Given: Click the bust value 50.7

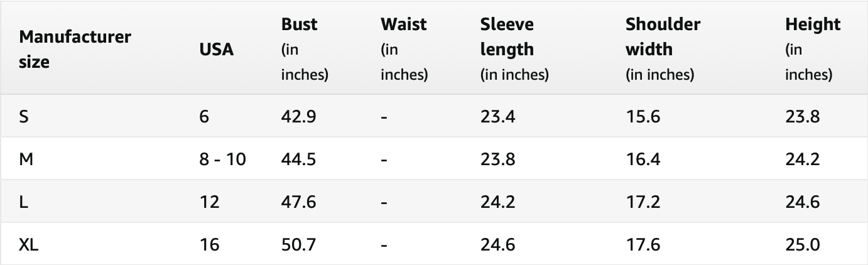Looking at the screenshot, I should point(298,244).
